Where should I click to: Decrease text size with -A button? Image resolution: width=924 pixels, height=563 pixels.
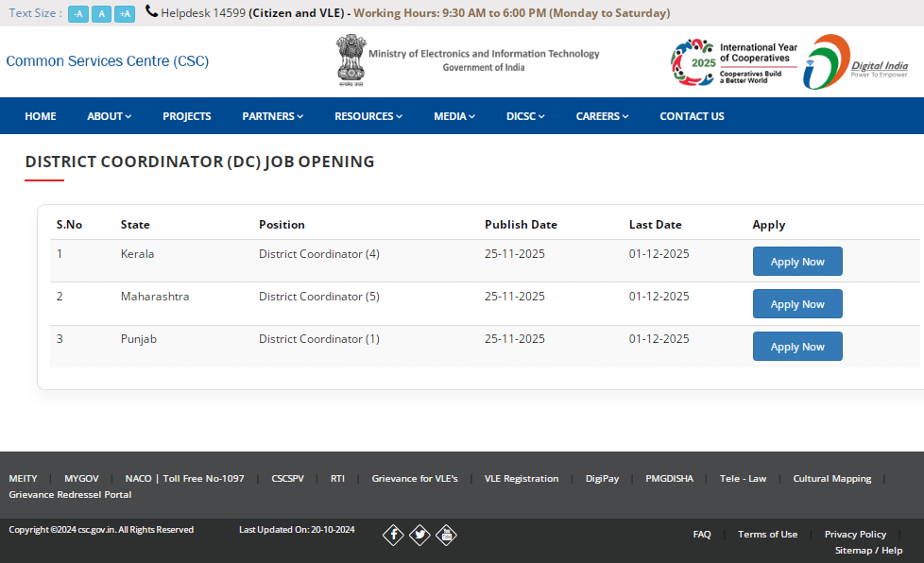pos(77,13)
